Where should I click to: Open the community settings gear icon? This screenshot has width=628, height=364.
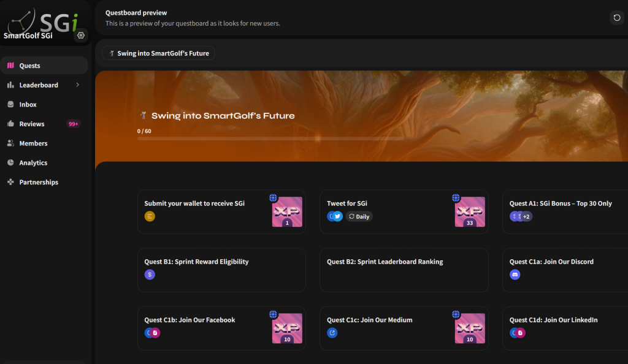[x=80, y=36]
